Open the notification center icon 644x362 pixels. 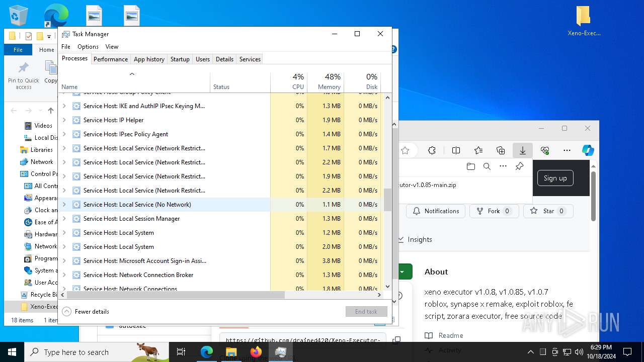click(x=627, y=352)
